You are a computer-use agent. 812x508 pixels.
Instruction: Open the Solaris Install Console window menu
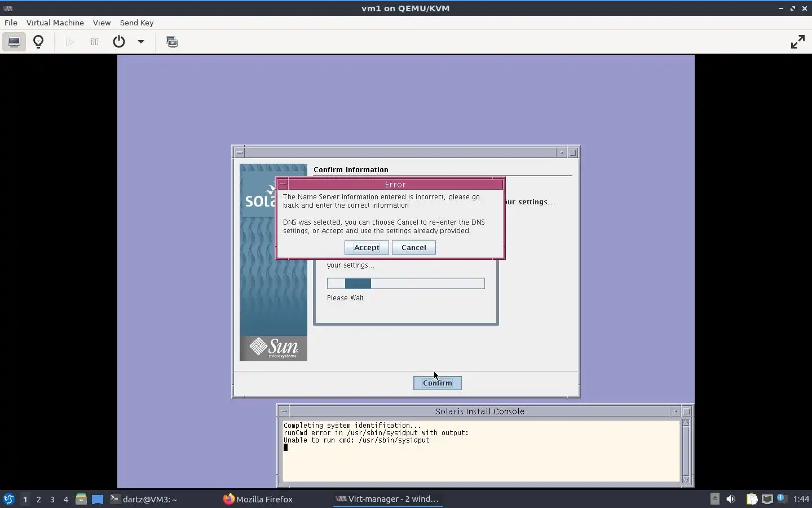tap(284, 411)
